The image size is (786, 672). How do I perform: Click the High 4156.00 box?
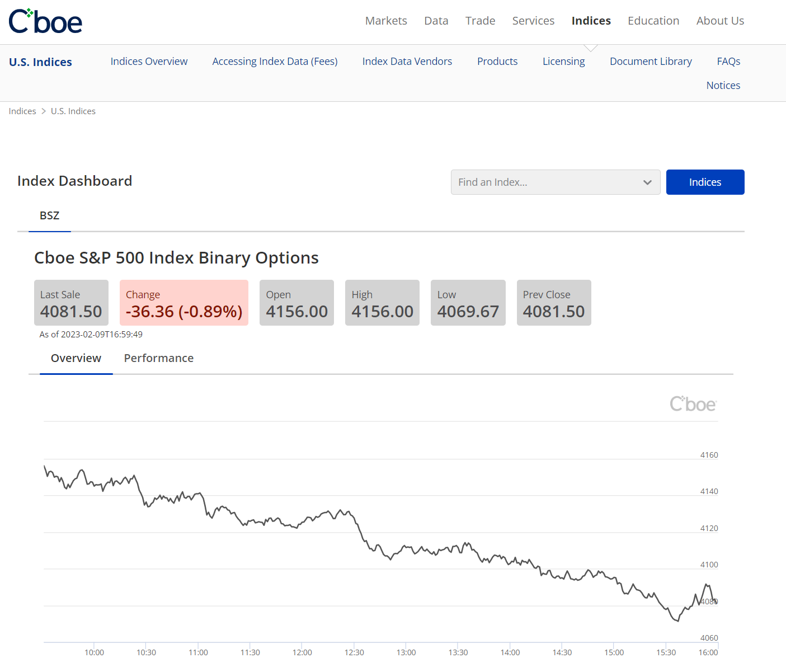pos(382,303)
